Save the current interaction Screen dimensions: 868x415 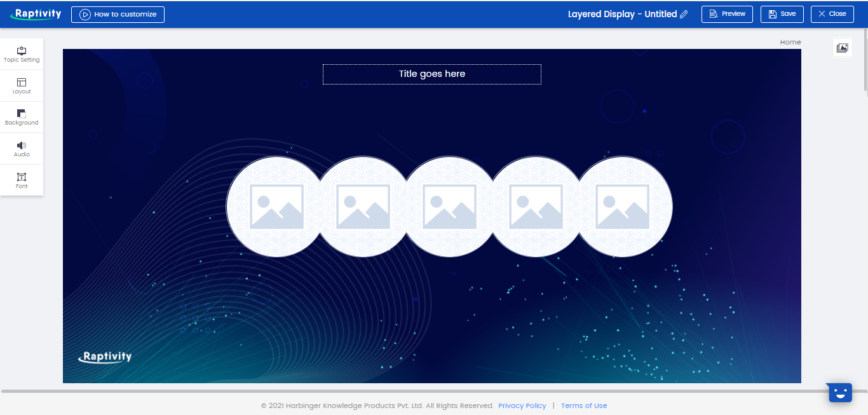(782, 13)
